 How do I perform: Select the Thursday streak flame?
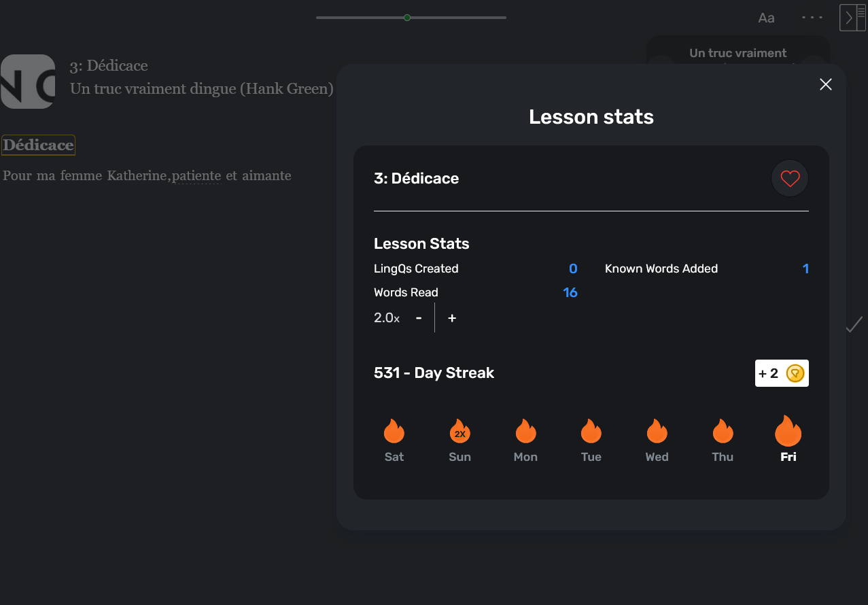(x=723, y=431)
